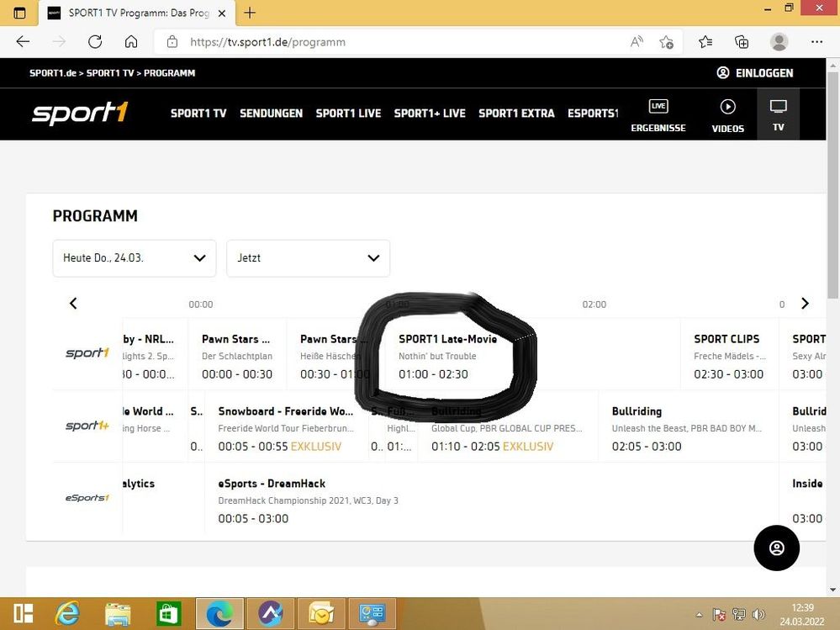Expand the Jetzt time dropdown

click(x=308, y=258)
